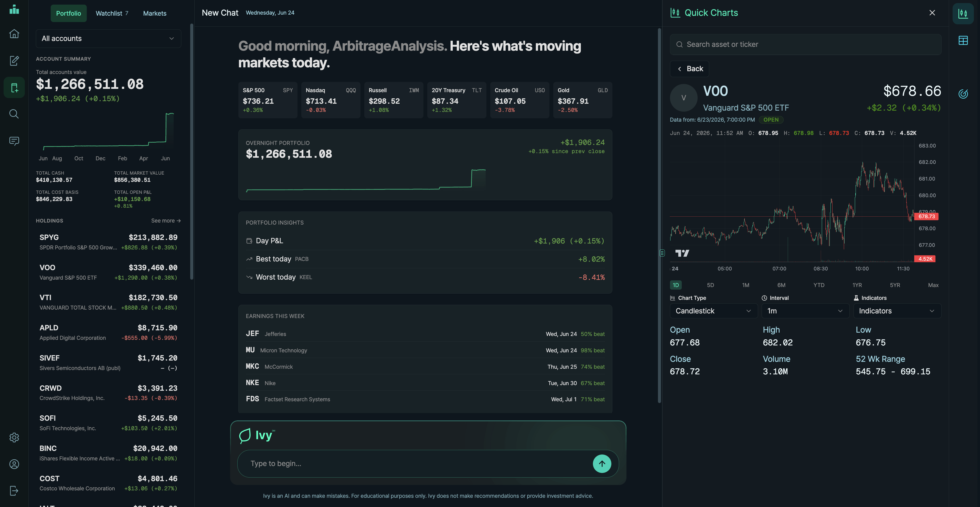Open the user profile icon
980x507 pixels.
point(14,464)
